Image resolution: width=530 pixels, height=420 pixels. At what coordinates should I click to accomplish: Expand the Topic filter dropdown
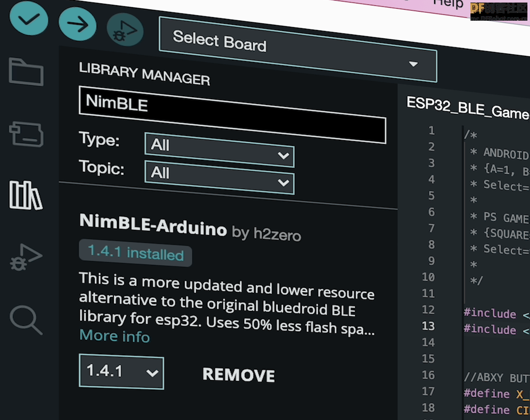219,177
